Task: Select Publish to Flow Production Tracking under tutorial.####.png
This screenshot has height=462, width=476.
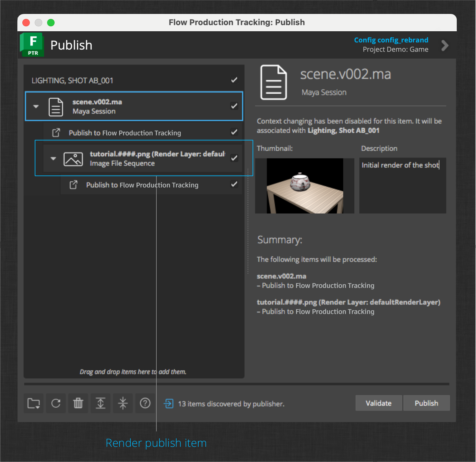Action: tap(151, 185)
